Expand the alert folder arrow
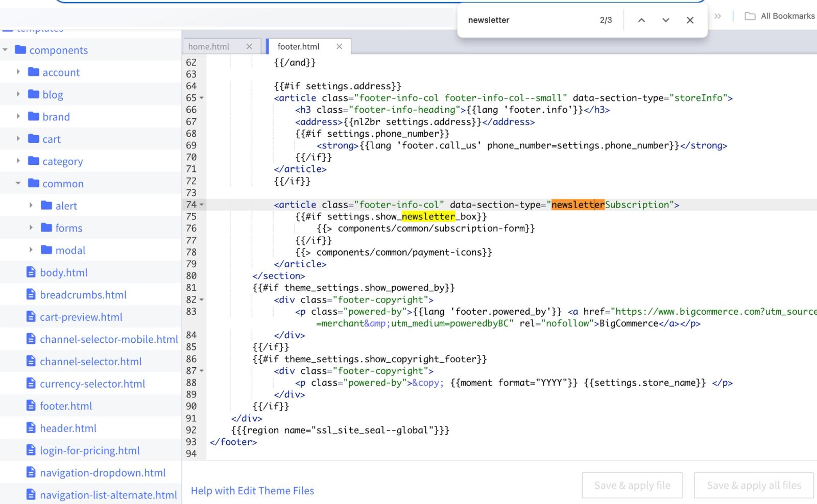Viewport: 817px width, 504px height. click(x=31, y=206)
